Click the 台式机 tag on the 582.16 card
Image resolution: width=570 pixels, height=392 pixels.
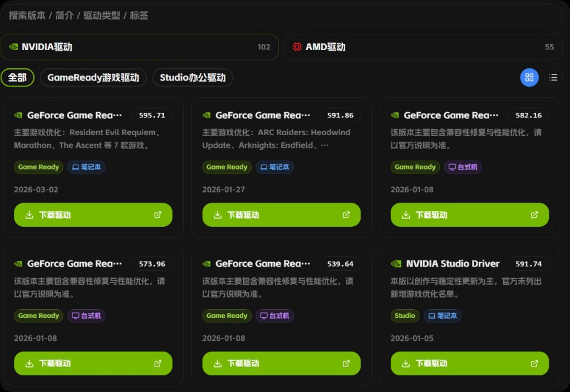click(x=463, y=167)
